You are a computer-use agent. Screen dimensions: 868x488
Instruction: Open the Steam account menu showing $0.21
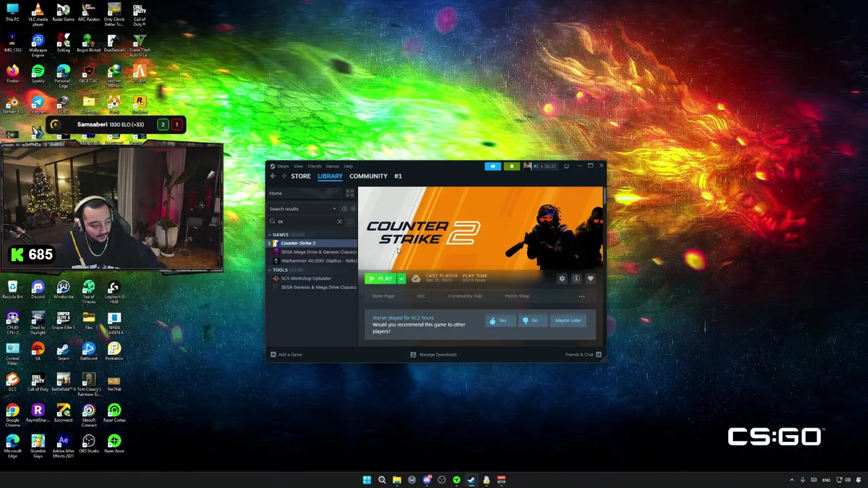coord(540,166)
